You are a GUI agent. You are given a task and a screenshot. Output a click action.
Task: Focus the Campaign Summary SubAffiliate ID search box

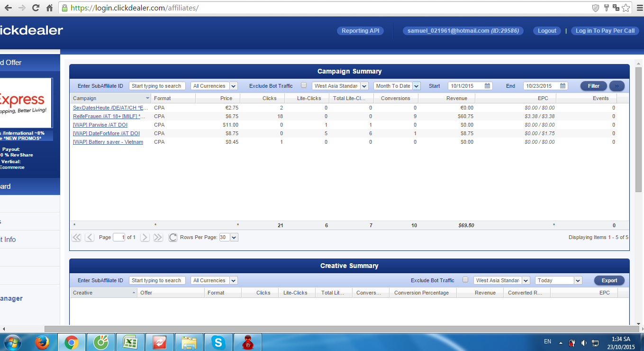tap(157, 86)
